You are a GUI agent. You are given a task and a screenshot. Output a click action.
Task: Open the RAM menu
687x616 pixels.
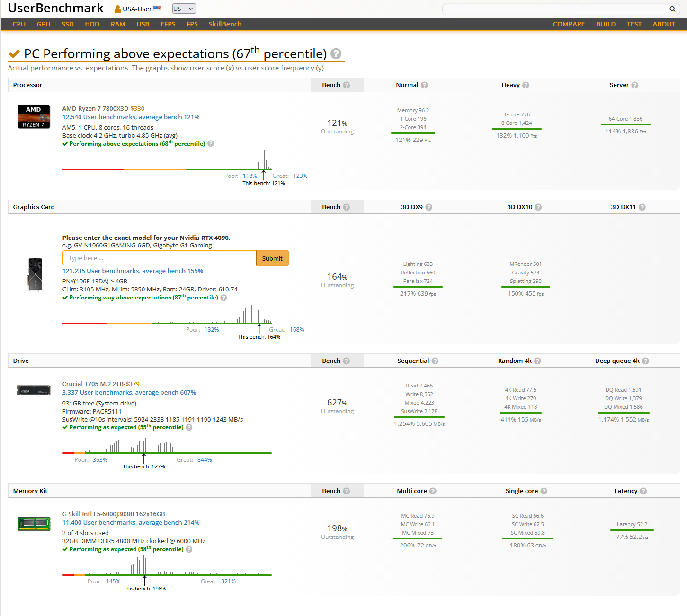click(118, 24)
